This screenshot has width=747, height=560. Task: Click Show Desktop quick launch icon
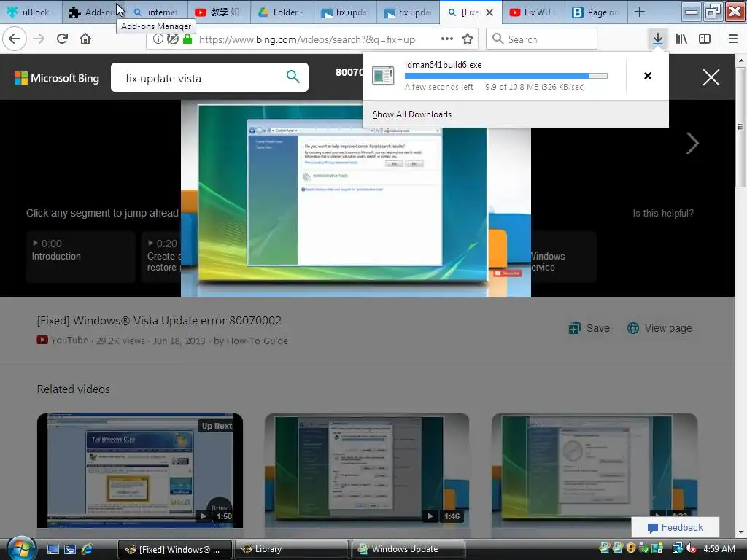coord(53,549)
